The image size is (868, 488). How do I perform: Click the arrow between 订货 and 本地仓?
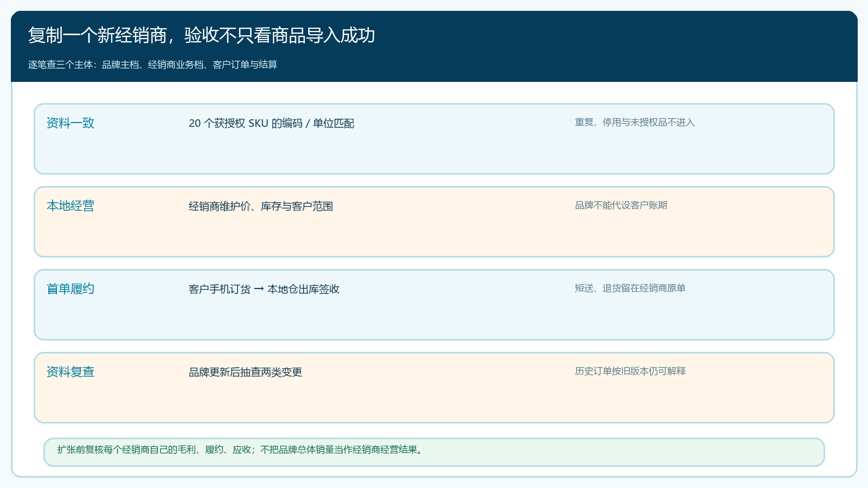click(259, 289)
